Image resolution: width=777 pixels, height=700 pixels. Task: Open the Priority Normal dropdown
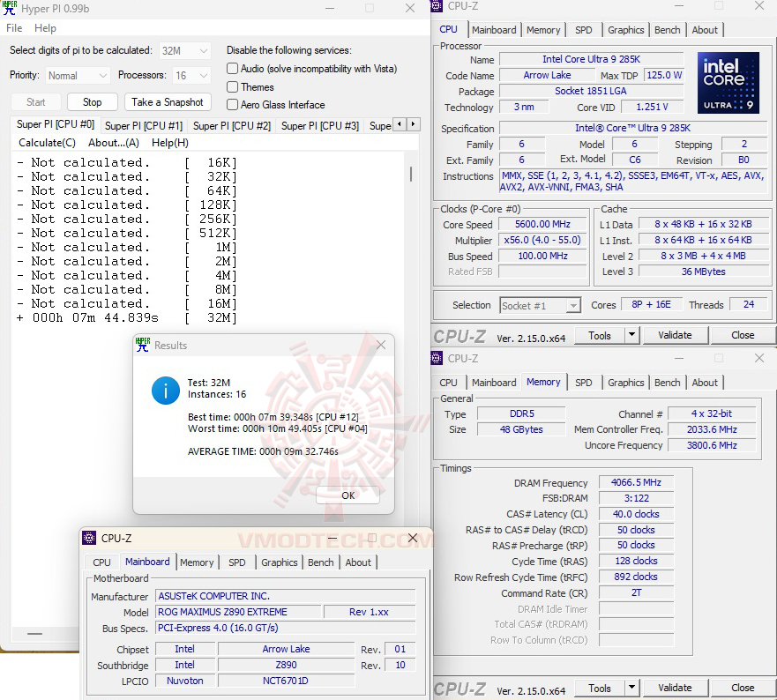(x=78, y=76)
